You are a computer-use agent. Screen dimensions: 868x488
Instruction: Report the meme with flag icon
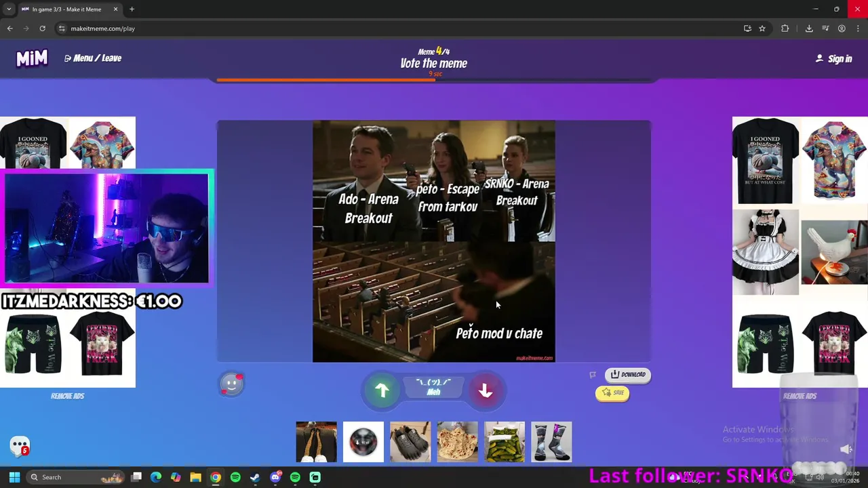593,375
